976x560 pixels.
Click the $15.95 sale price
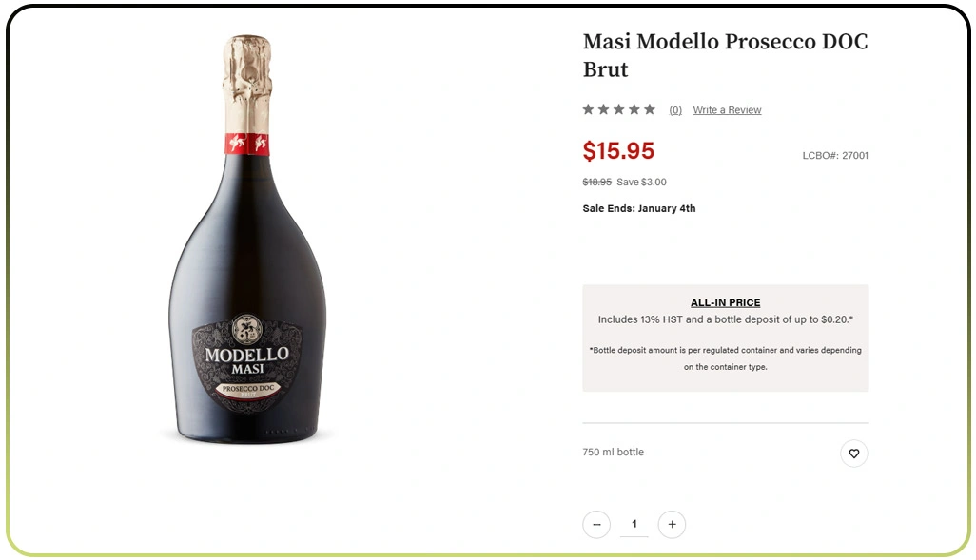[x=618, y=151]
